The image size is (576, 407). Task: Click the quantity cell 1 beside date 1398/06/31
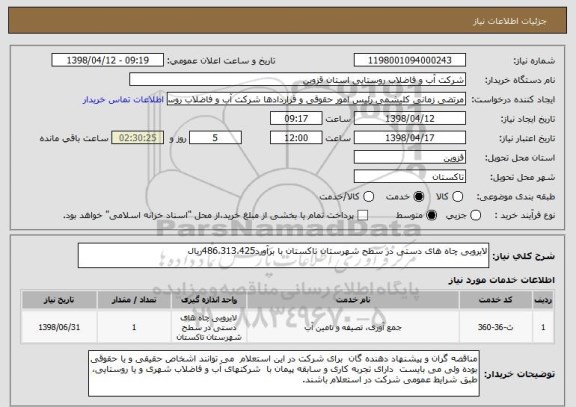(134, 327)
